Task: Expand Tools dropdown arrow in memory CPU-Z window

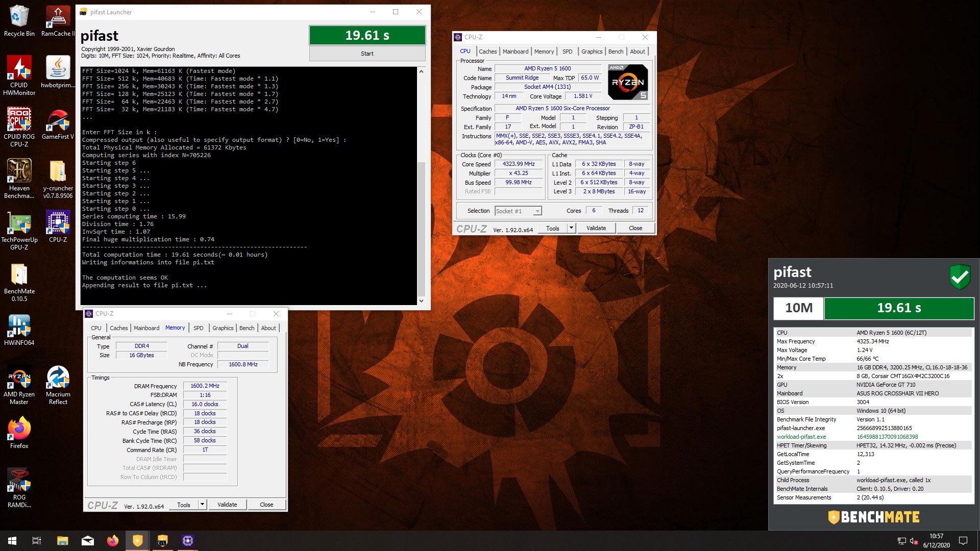Action: tap(202, 505)
